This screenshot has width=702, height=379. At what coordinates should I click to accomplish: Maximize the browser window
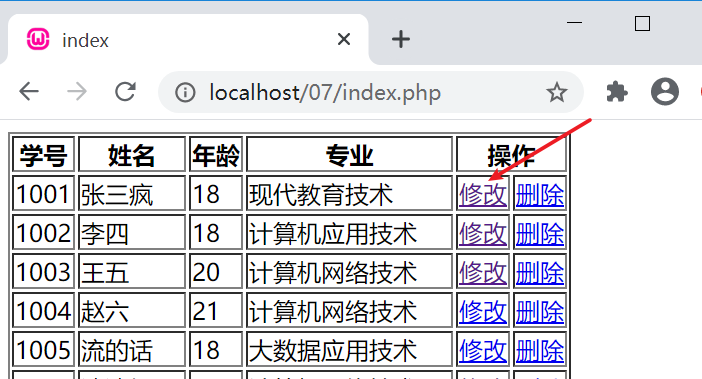click(x=642, y=23)
